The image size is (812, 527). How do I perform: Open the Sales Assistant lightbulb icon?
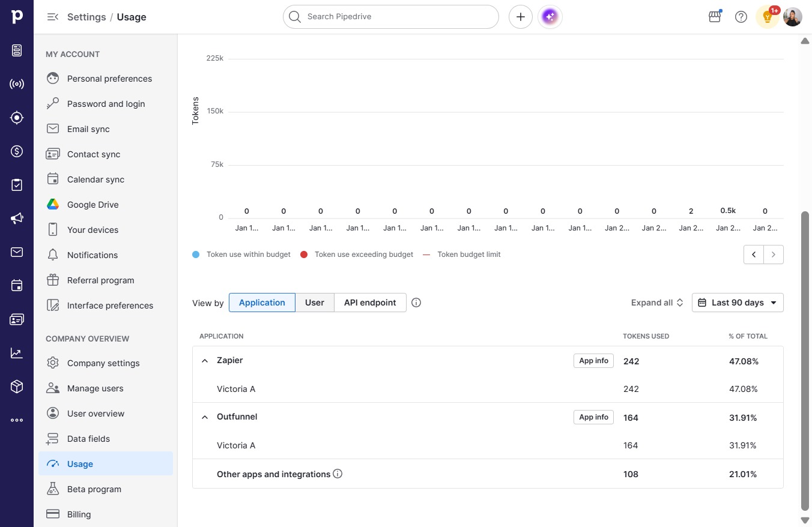[x=768, y=17]
